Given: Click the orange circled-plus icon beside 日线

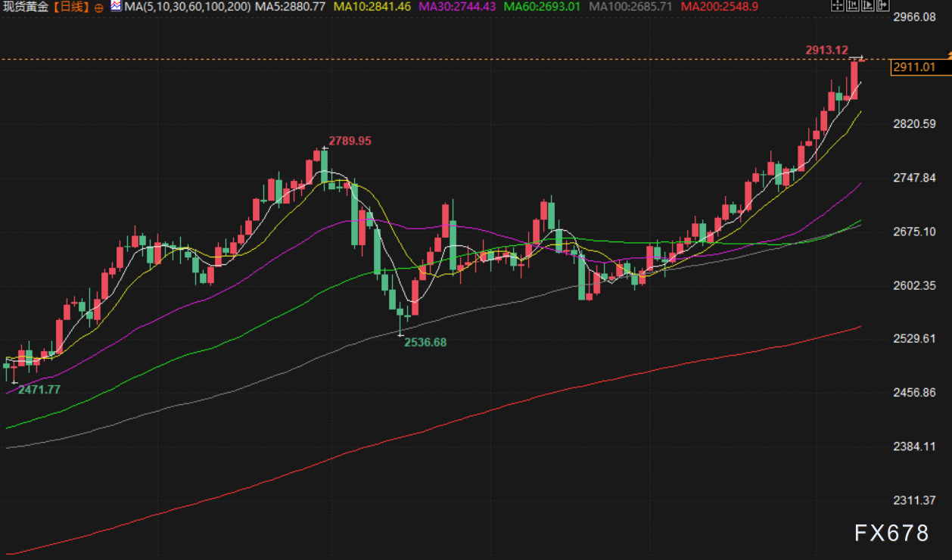Looking at the screenshot, I should click(99, 7).
